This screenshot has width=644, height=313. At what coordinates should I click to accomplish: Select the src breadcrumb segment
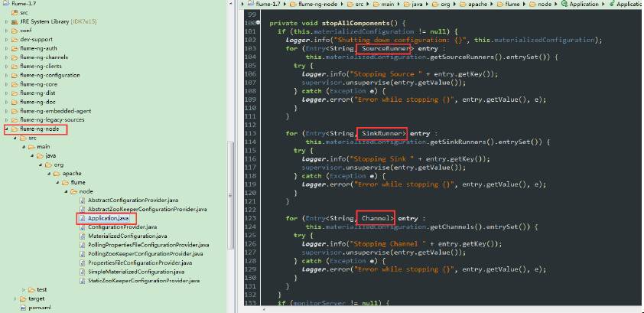tap(358, 4)
